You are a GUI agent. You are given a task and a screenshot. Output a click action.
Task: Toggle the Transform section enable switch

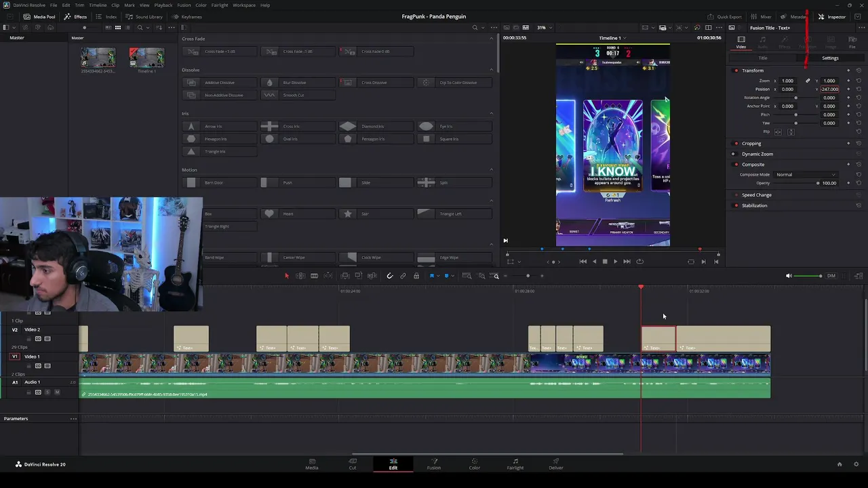pyautogui.click(x=736, y=70)
